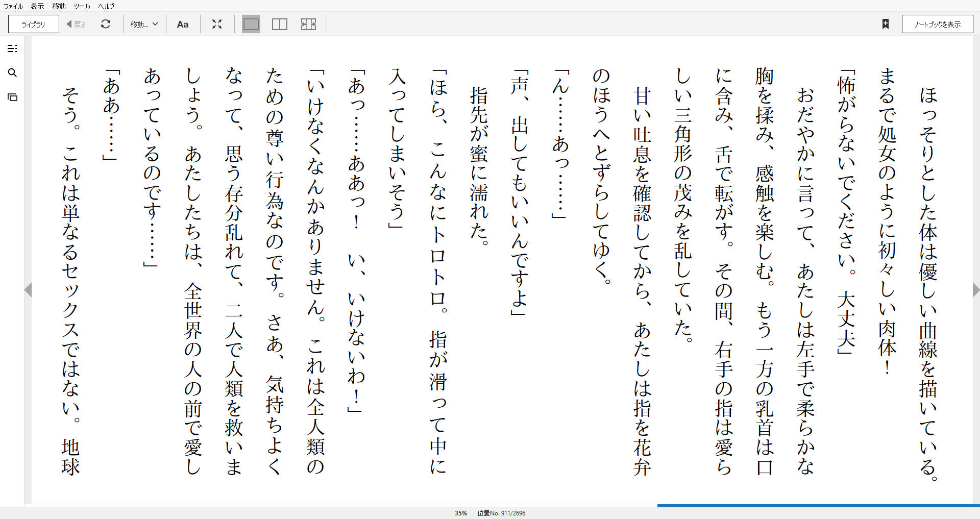Select single-column page layout
The height and width of the screenshot is (519, 980).
[251, 24]
